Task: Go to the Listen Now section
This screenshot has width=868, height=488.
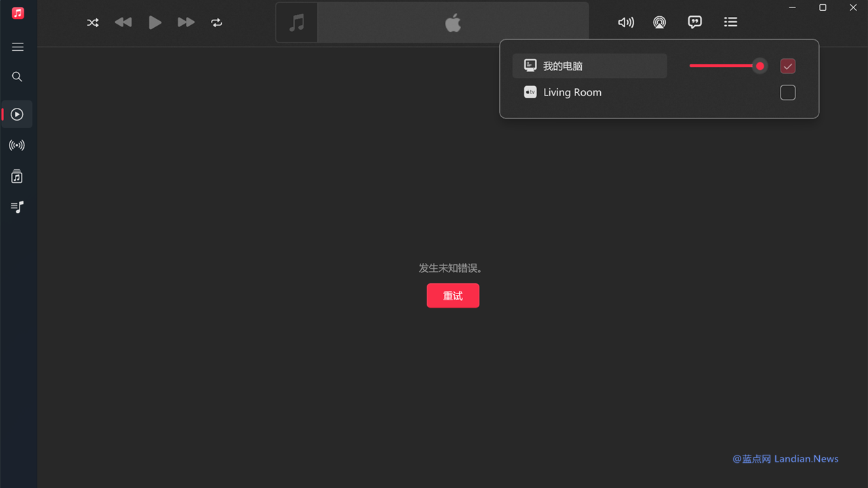Action: [x=18, y=115]
